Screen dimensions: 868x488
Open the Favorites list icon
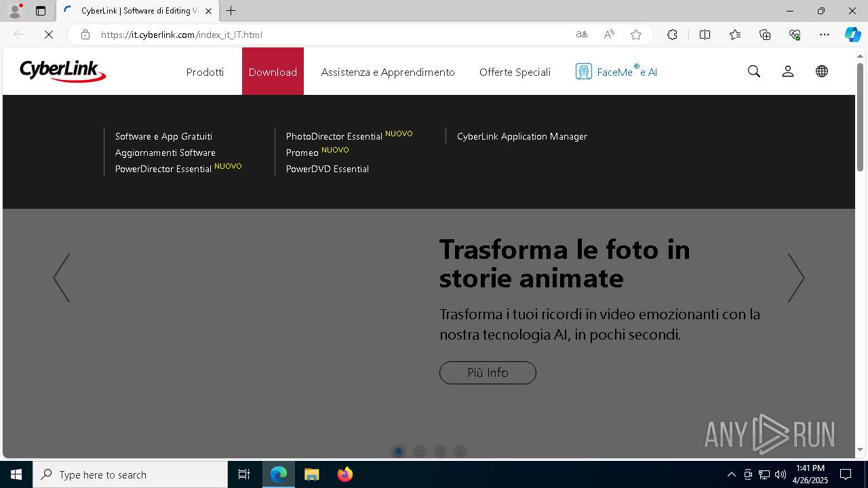[x=735, y=35]
